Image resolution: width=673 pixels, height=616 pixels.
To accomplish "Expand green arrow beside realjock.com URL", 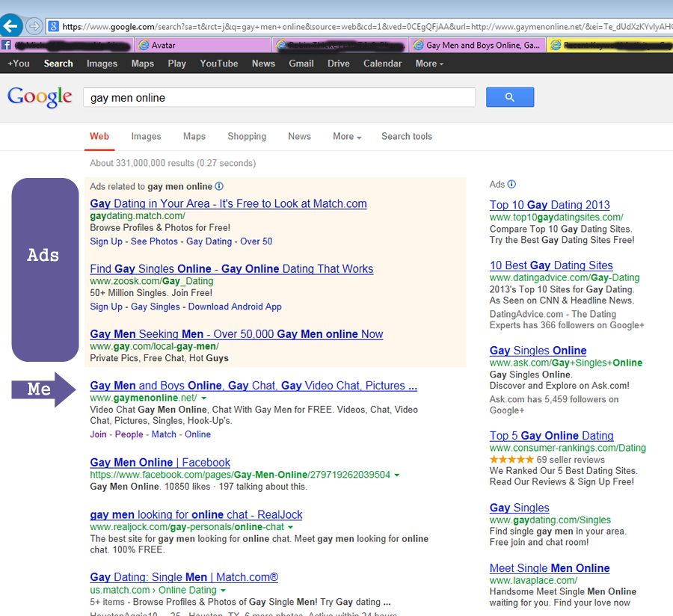I will click(x=291, y=528).
